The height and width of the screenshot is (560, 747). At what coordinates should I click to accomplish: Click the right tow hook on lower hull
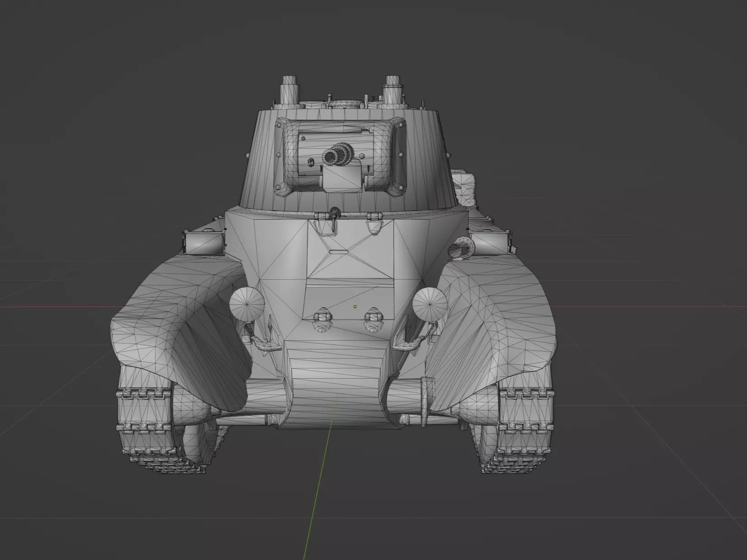pyautogui.click(x=373, y=319)
